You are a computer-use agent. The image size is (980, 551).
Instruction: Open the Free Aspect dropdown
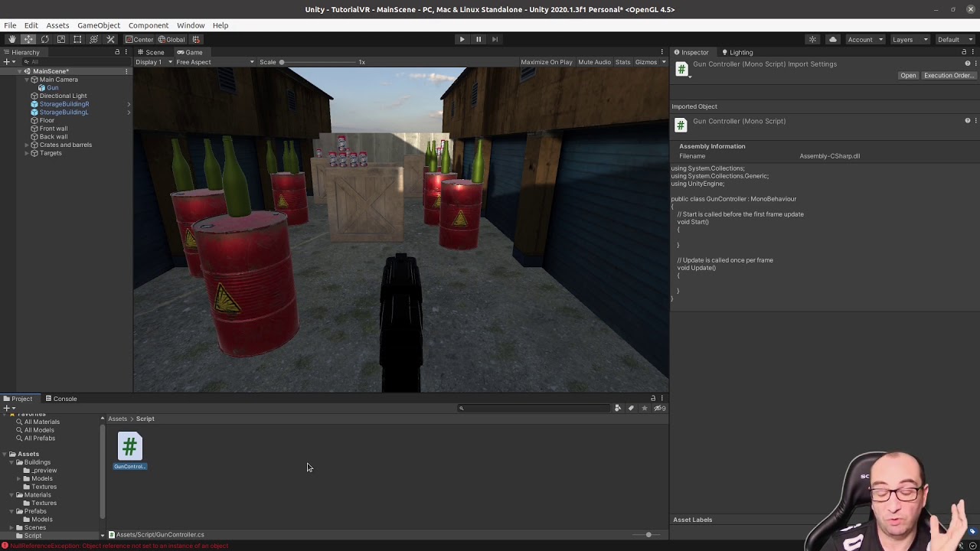[x=214, y=62]
